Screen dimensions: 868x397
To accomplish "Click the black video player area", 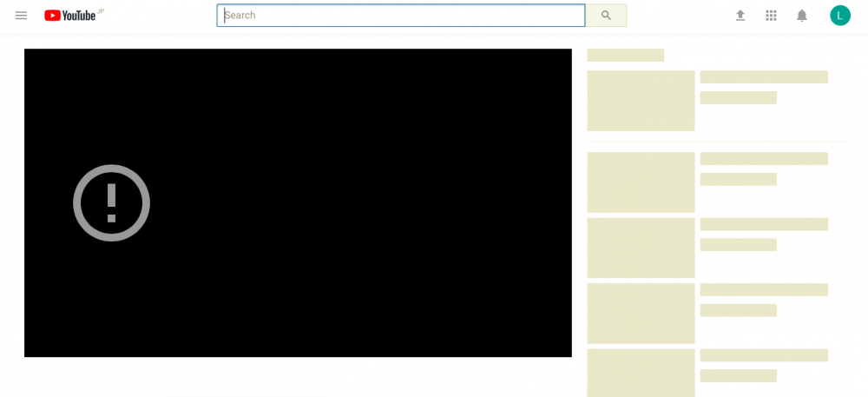I will [x=298, y=202].
